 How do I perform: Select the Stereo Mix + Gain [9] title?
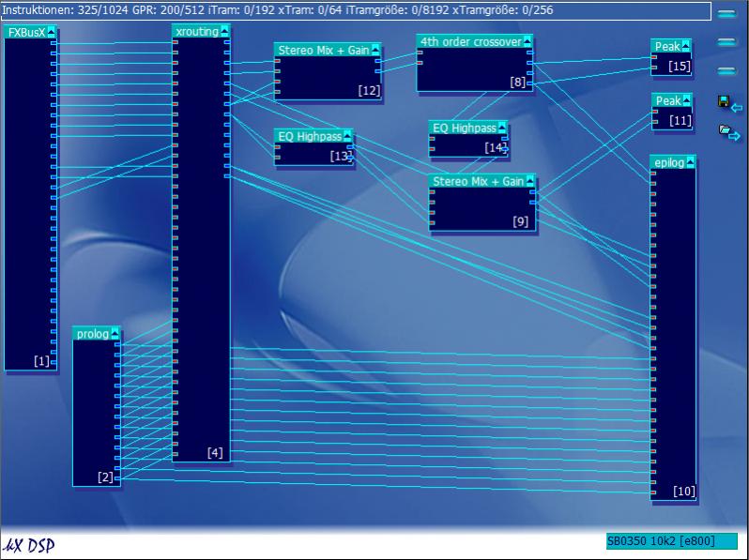pos(478,181)
